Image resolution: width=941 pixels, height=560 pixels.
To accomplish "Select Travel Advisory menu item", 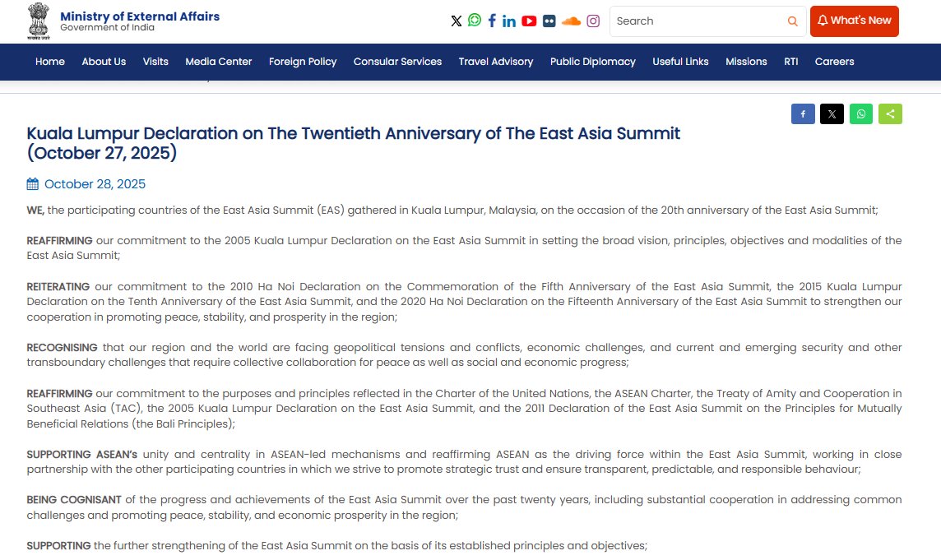I will point(496,62).
